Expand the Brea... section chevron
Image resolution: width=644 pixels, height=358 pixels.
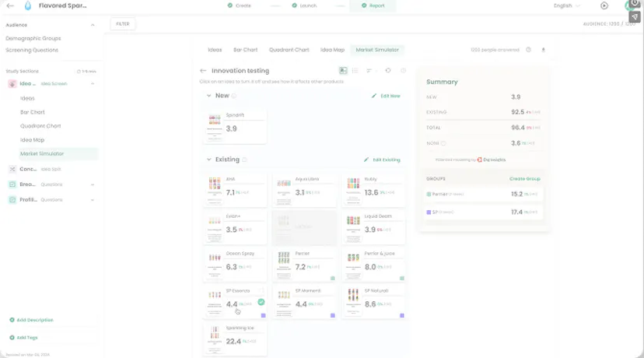(93, 184)
